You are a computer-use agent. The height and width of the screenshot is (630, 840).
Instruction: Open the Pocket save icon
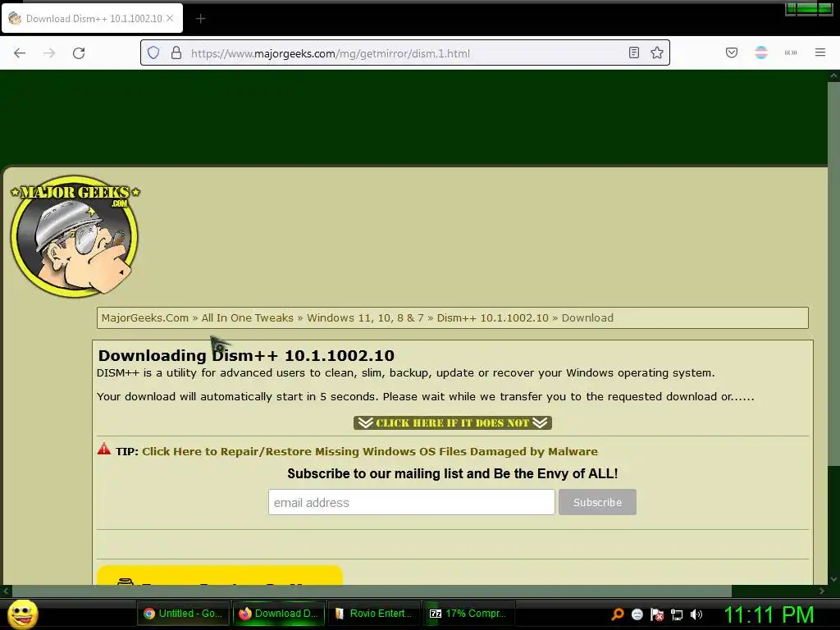click(x=732, y=52)
